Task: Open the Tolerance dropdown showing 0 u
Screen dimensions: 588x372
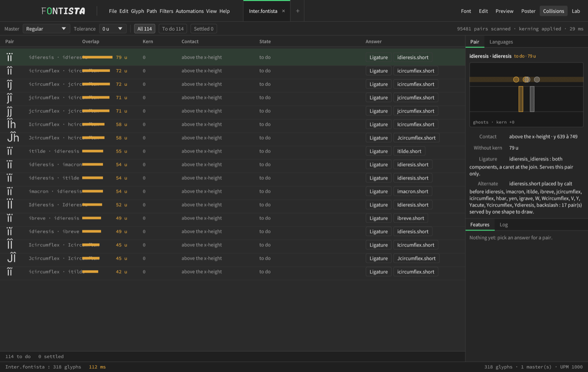Action: [x=113, y=29]
